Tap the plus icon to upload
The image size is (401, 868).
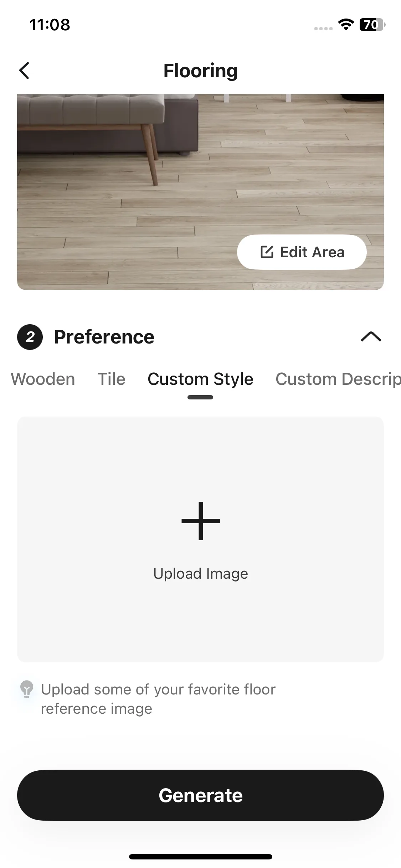click(x=201, y=521)
